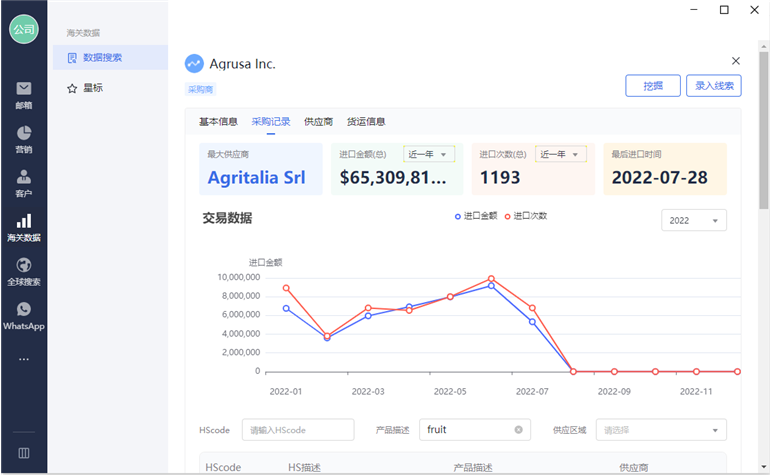Open the 进口次数(总) 近一年 dropdown
Image resolution: width=770 pixels, height=476 pixels.
pyautogui.click(x=561, y=154)
